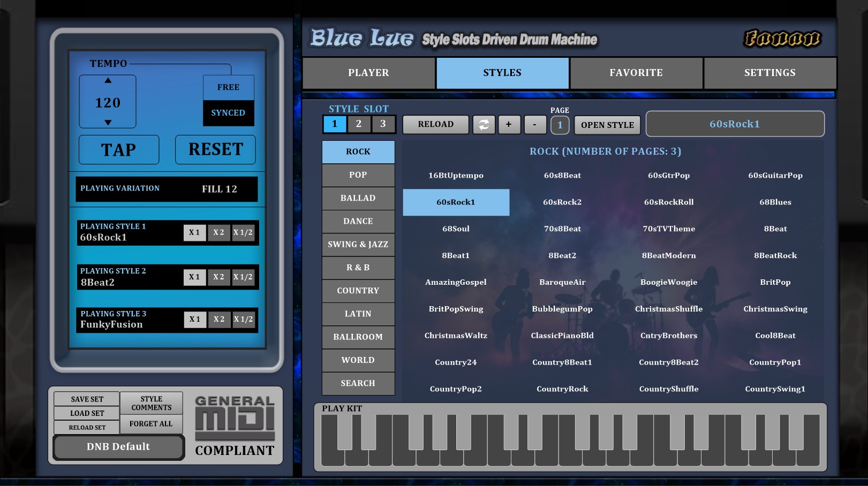This screenshot has width=868, height=486.
Task: Decrease tempo with the down arrow
Action: (108, 123)
